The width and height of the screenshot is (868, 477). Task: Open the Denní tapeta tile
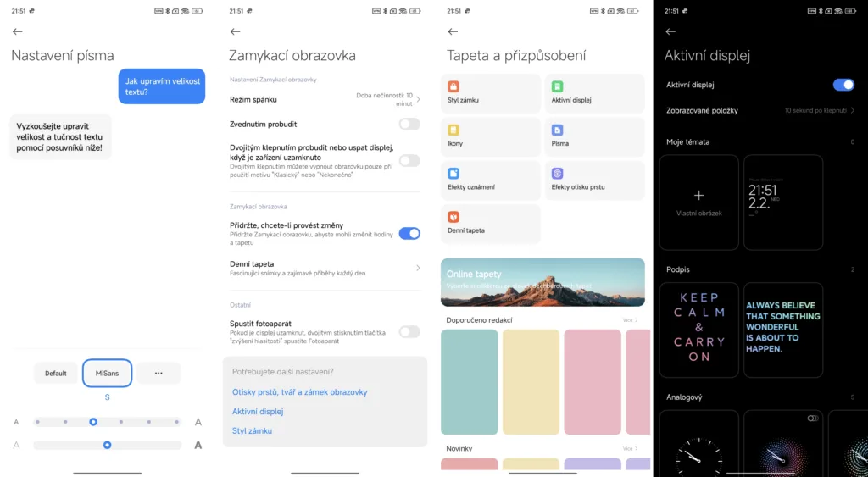click(490, 224)
